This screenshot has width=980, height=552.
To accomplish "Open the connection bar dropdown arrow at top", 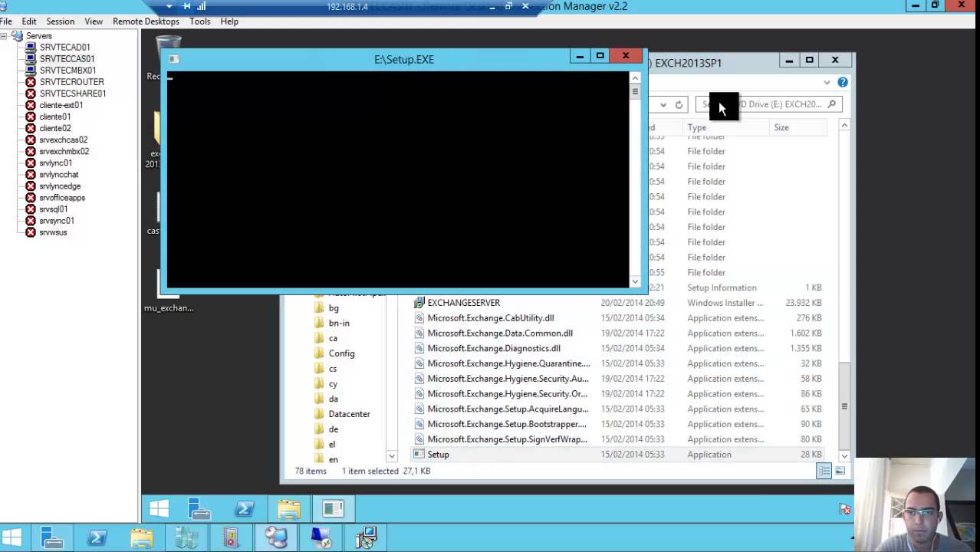I will pos(169,6).
